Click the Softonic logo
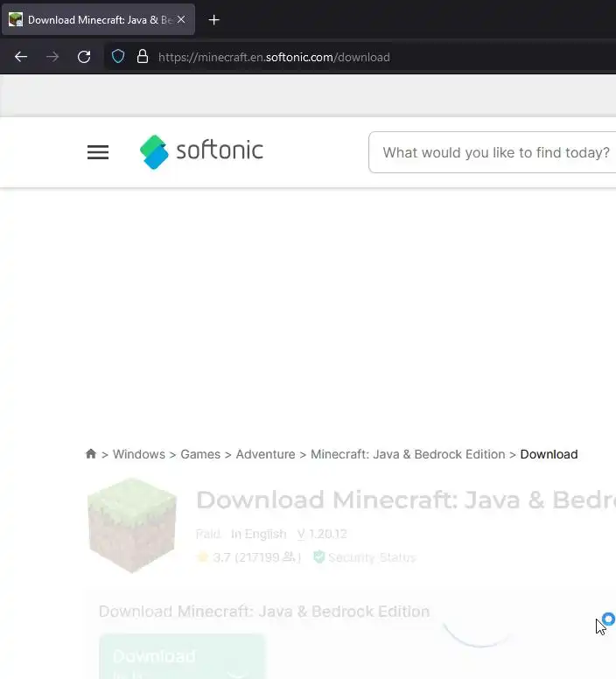616x679 pixels. [x=201, y=152]
